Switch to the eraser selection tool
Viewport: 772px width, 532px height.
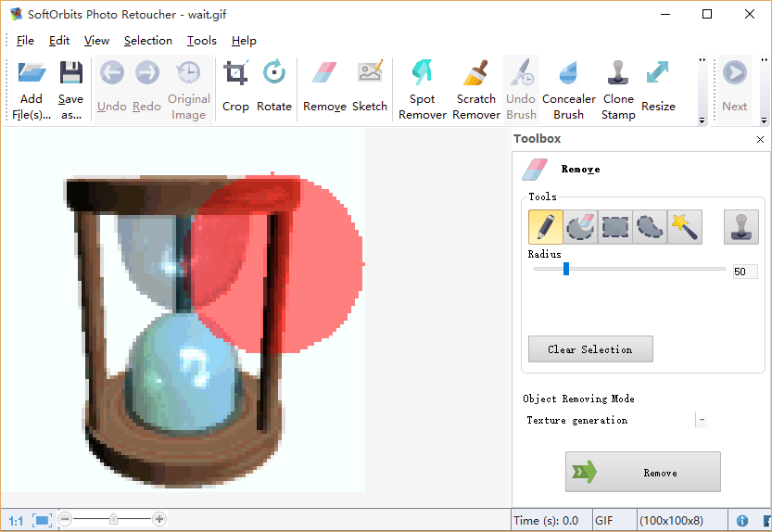pyautogui.click(x=581, y=227)
